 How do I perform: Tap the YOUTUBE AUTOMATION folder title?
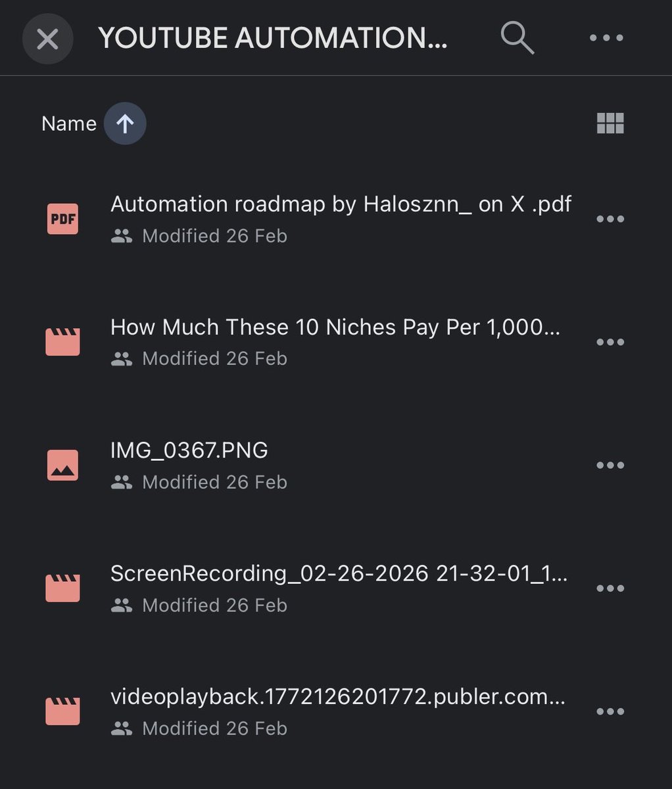[273, 38]
